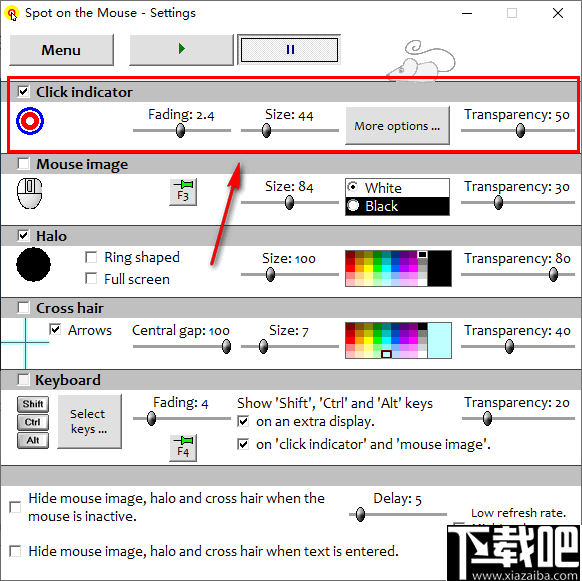Click the mouse image preview icon
582x581 pixels.
tap(30, 193)
